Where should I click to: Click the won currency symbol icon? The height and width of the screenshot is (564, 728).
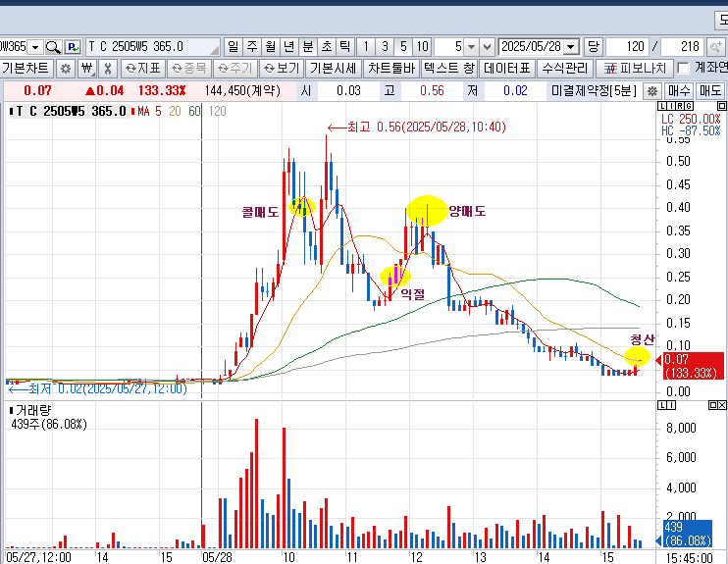pyautogui.click(x=86, y=69)
